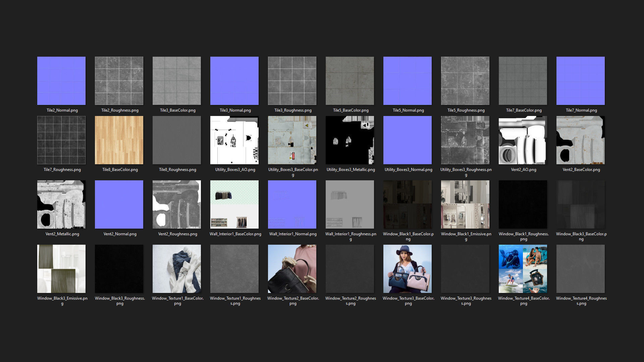Open Window_Texture1_BaseColor.png jeans and sweater image
Viewport: 644px width, 362px height.
(x=177, y=269)
